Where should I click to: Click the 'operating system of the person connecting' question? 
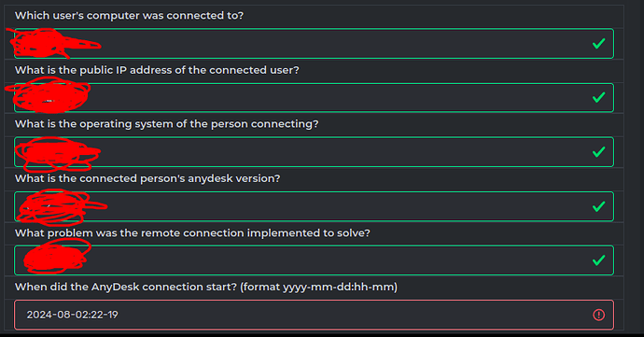tap(166, 124)
